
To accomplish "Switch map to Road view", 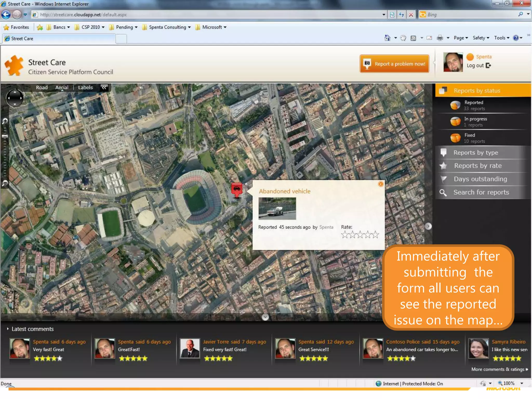I will (x=42, y=88).
